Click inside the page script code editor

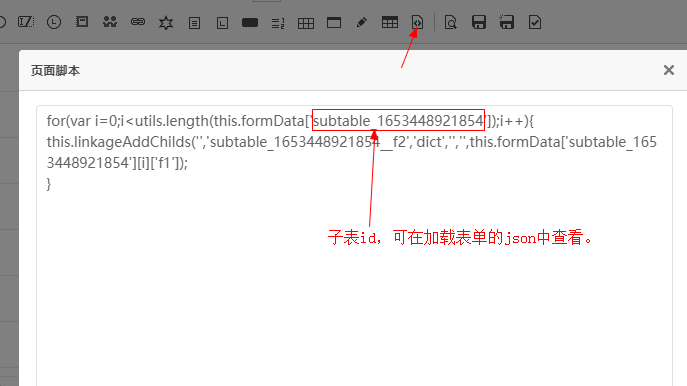click(x=354, y=245)
